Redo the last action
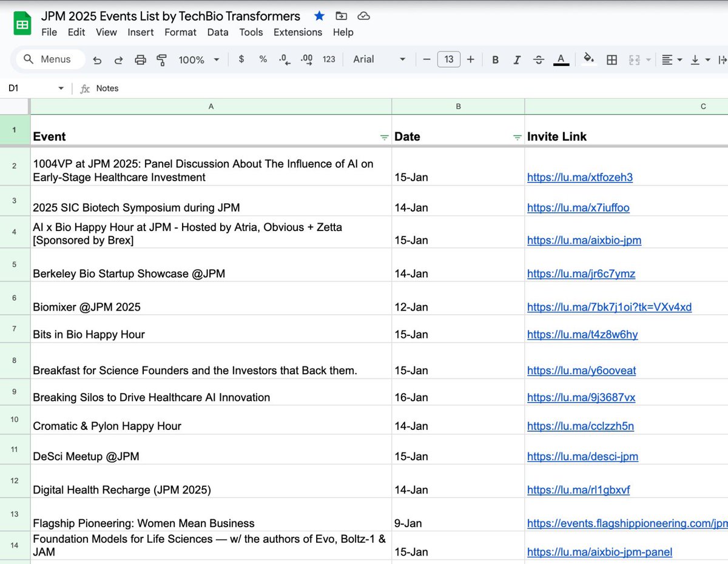This screenshot has width=728, height=564. click(x=119, y=59)
